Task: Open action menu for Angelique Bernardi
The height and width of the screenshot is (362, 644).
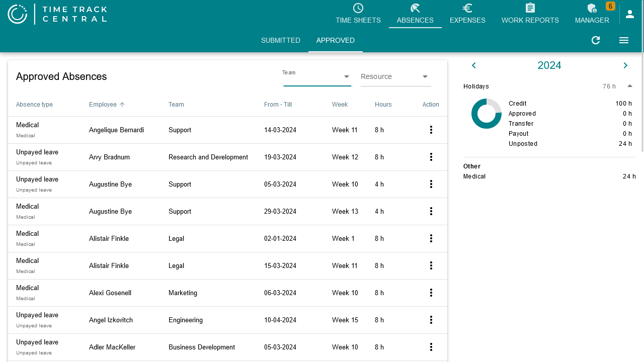Action: tap(431, 130)
